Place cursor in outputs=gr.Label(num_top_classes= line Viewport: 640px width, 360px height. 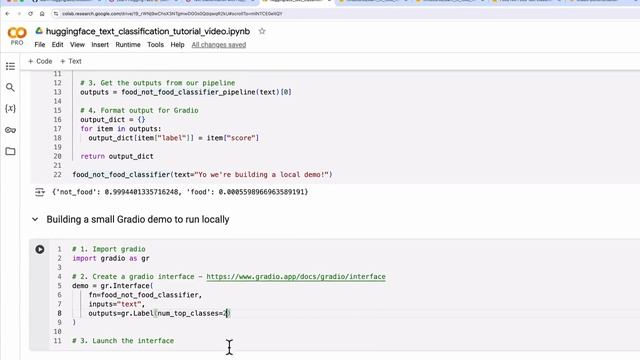click(x=159, y=313)
